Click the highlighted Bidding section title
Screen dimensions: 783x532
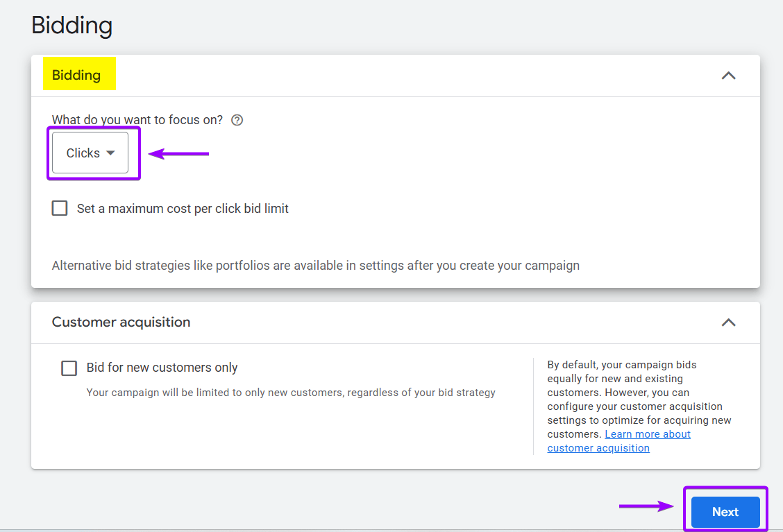[76, 76]
